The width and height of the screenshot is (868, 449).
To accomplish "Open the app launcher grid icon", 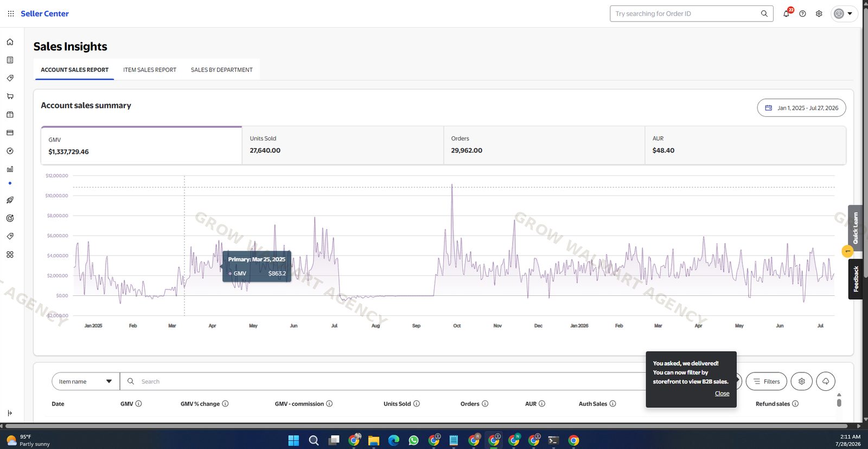I will point(11,14).
